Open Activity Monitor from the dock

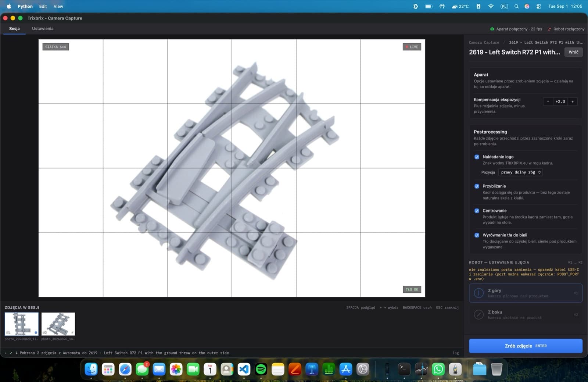[421, 369]
